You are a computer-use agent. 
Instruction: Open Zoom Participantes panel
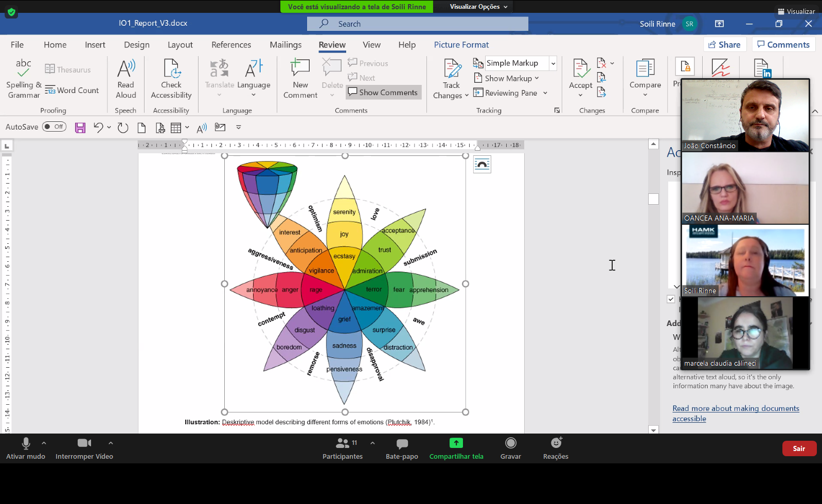click(x=343, y=448)
